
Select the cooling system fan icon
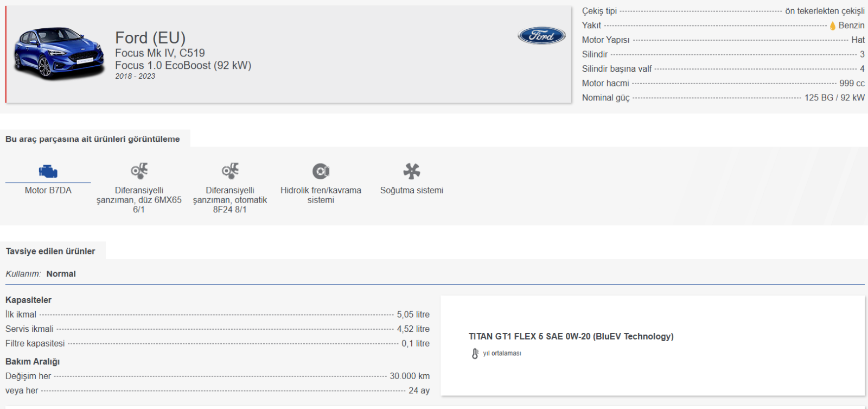coord(412,171)
